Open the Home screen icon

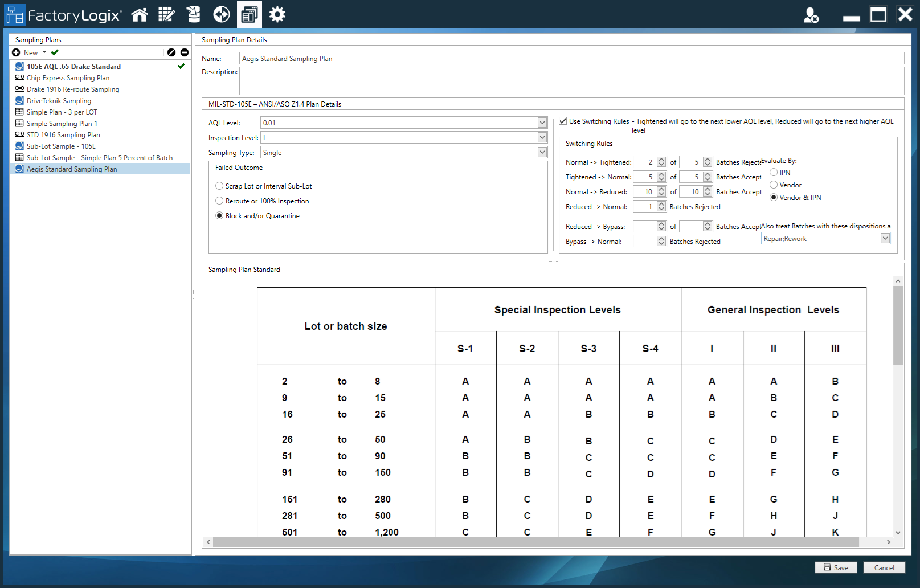[140, 14]
